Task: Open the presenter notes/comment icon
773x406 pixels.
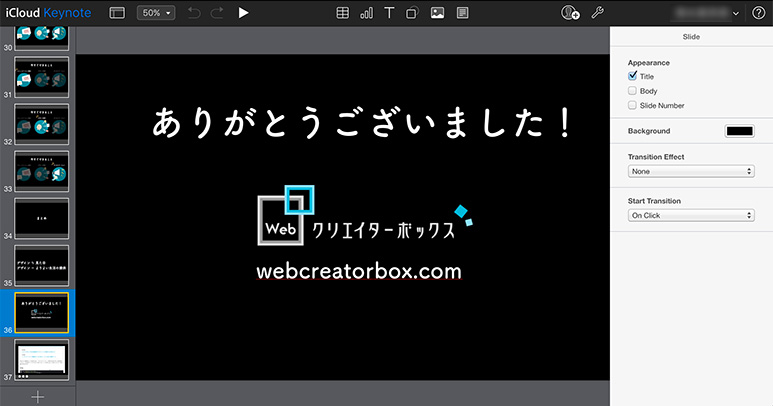Action: pyautogui.click(x=462, y=13)
